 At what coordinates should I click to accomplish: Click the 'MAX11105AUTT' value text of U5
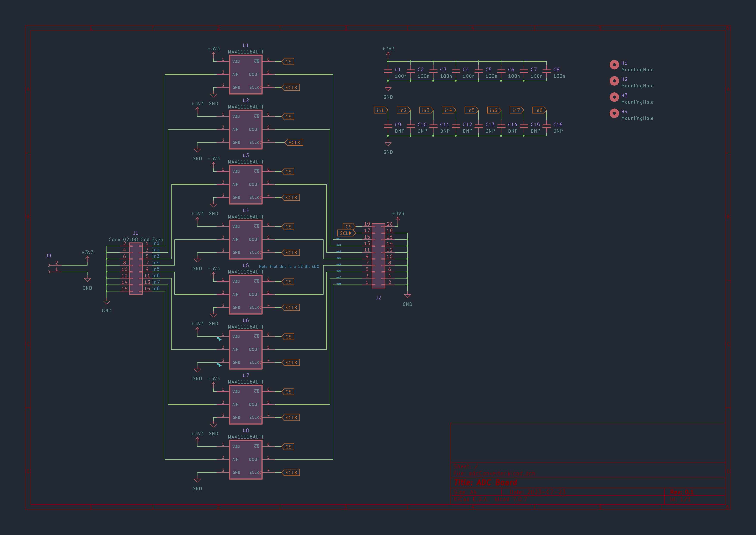246,272
